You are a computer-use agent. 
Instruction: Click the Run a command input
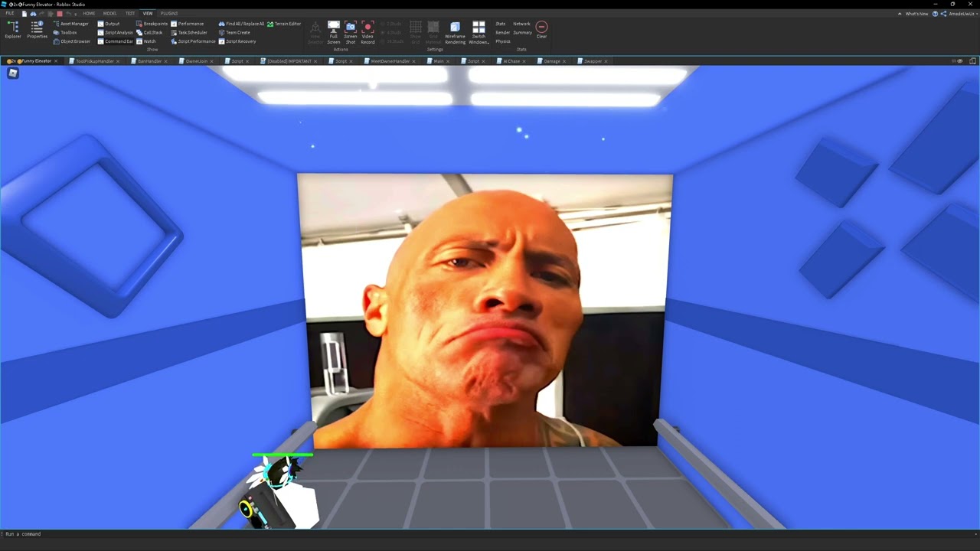tap(490, 534)
